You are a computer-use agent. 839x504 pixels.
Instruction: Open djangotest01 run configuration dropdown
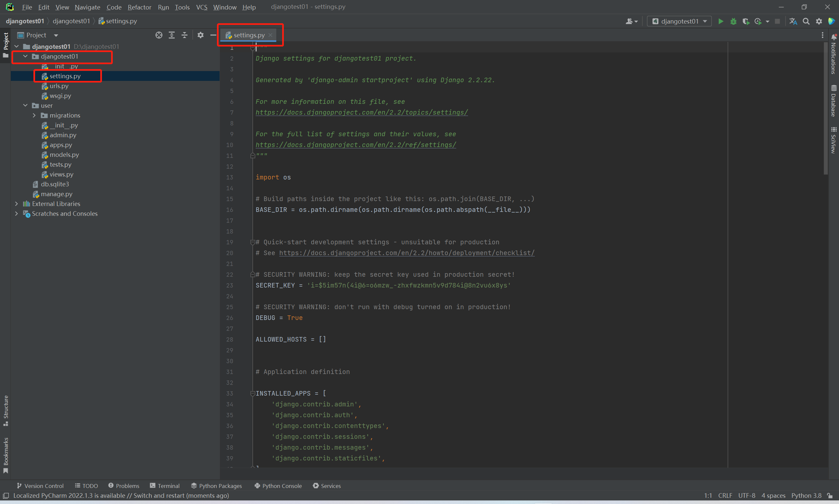coord(679,21)
